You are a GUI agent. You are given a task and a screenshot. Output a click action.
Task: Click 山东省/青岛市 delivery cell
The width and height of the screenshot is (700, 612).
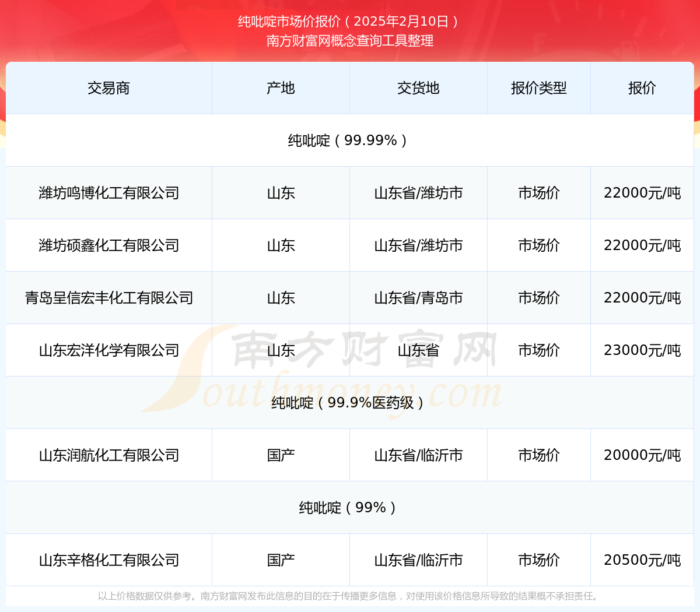[418, 298]
